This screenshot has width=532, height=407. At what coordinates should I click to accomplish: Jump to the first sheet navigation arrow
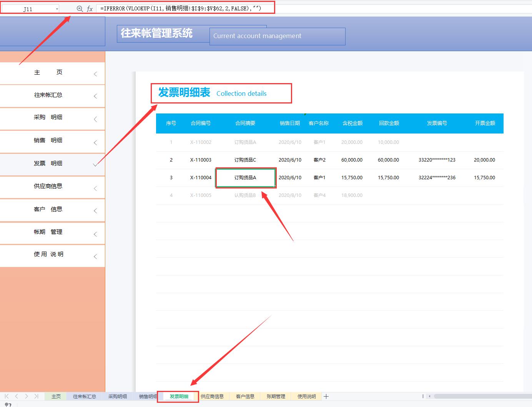6,396
